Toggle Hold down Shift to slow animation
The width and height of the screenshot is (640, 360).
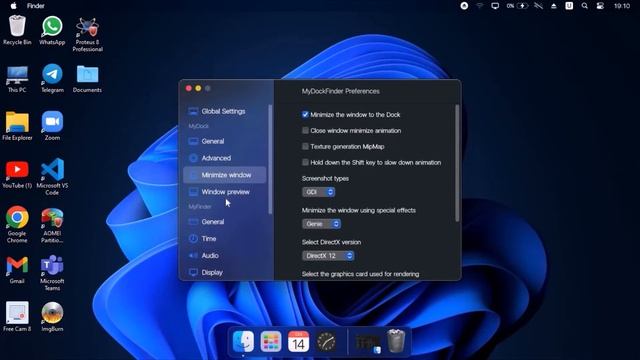point(305,162)
